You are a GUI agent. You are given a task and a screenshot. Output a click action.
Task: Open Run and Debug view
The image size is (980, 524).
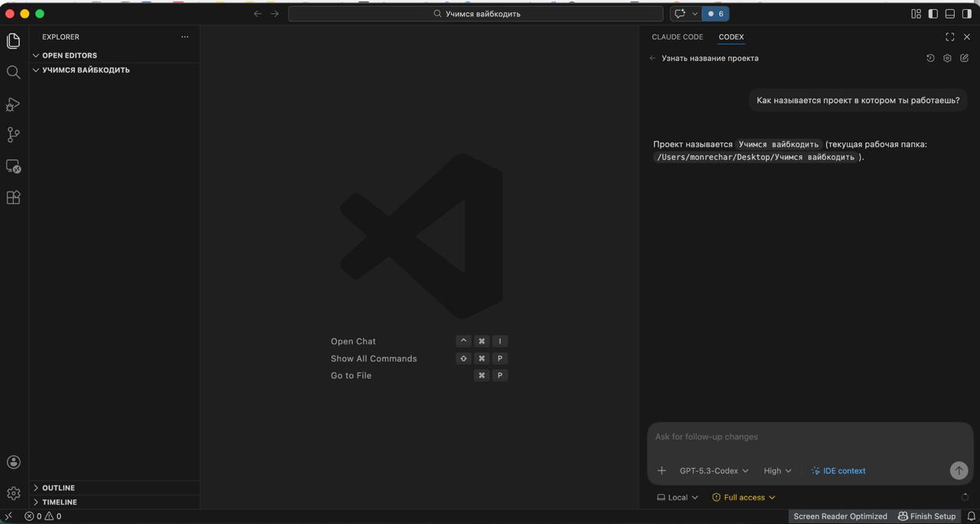coord(13,103)
